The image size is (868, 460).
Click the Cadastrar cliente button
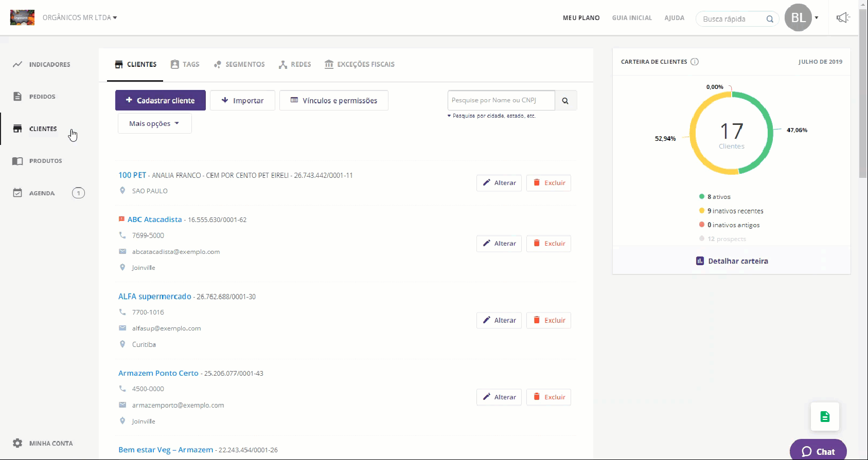click(x=161, y=101)
